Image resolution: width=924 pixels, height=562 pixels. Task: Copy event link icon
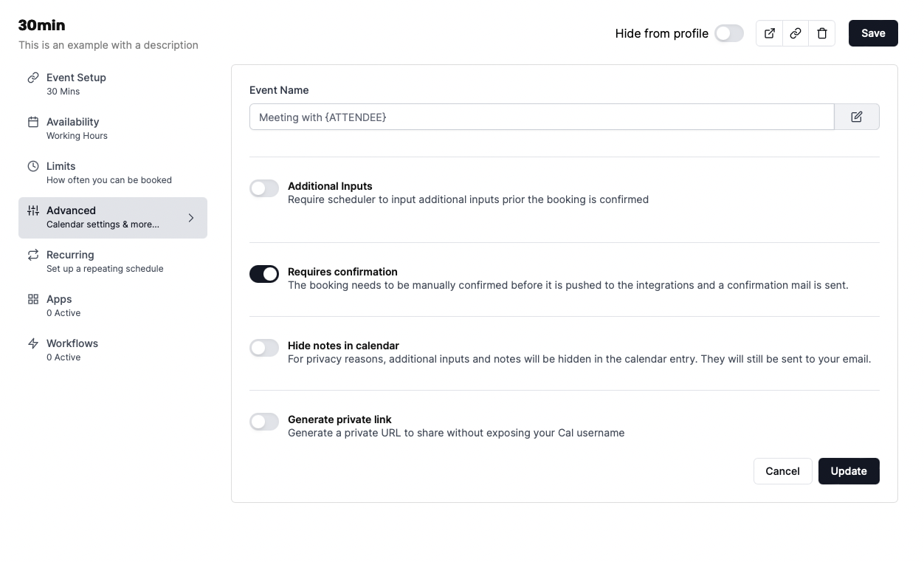pyautogui.click(x=796, y=33)
